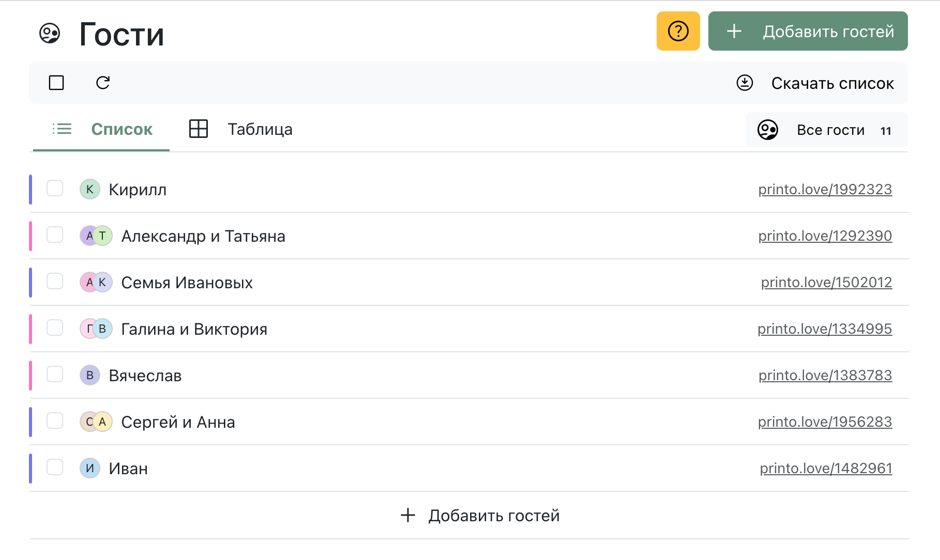Image resolution: width=940 pixels, height=560 pixels.
Task: Click the grid icon near Таблица
Action: [x=198, y=129]
